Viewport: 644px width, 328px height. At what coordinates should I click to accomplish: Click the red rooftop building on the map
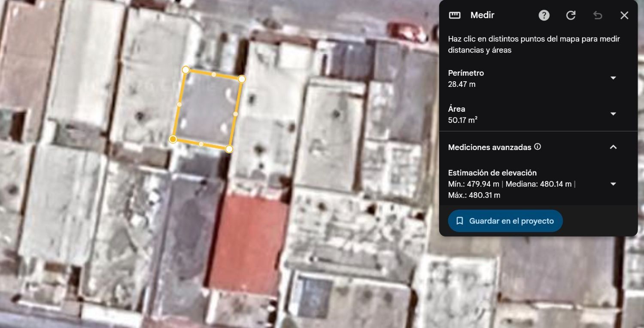click(x=248, y=244)
